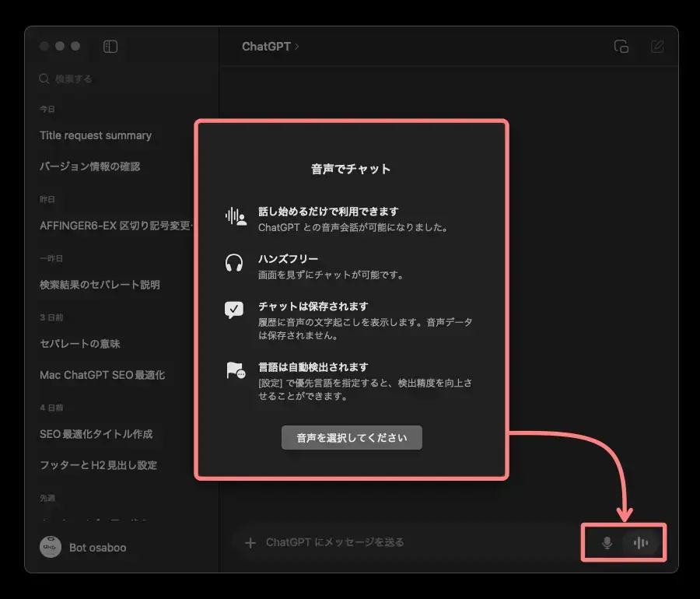The image size is (700, 599).
Task: Start a new chat with compose icon
Action: (657, 47)
